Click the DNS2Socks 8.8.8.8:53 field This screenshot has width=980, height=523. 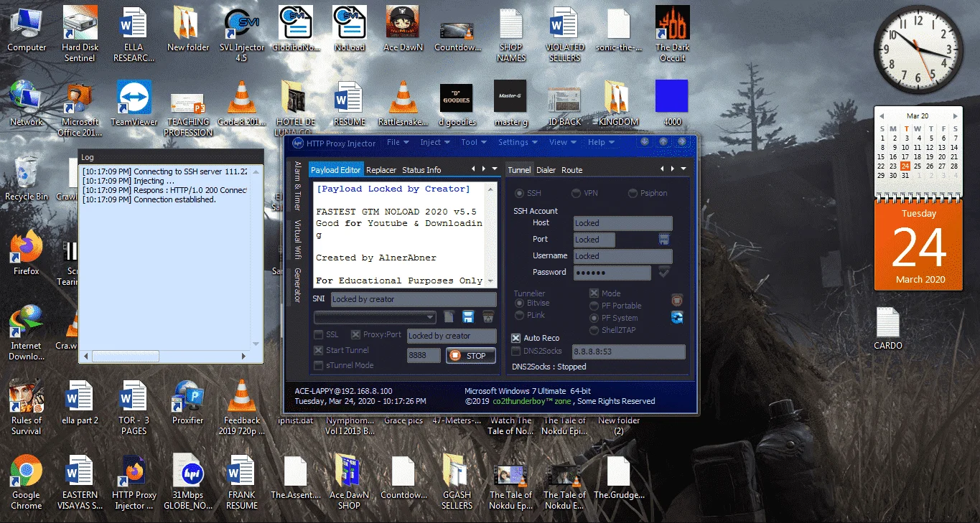pos(628,352)
